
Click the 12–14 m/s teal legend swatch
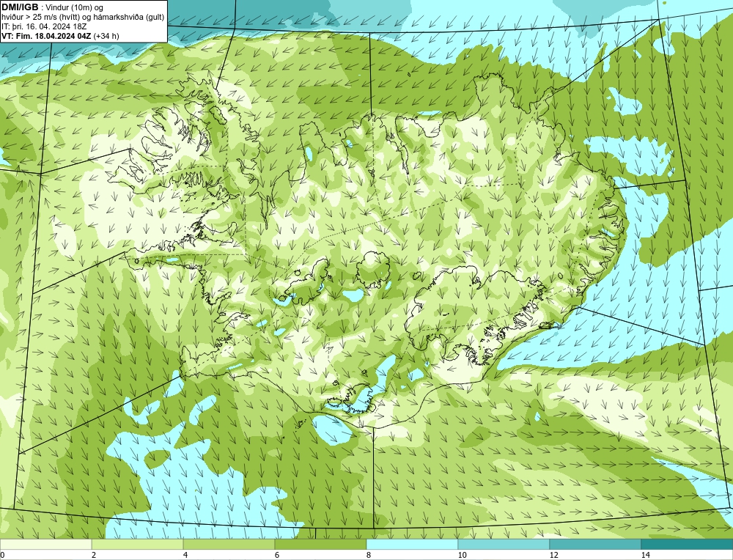click(595, 544)
